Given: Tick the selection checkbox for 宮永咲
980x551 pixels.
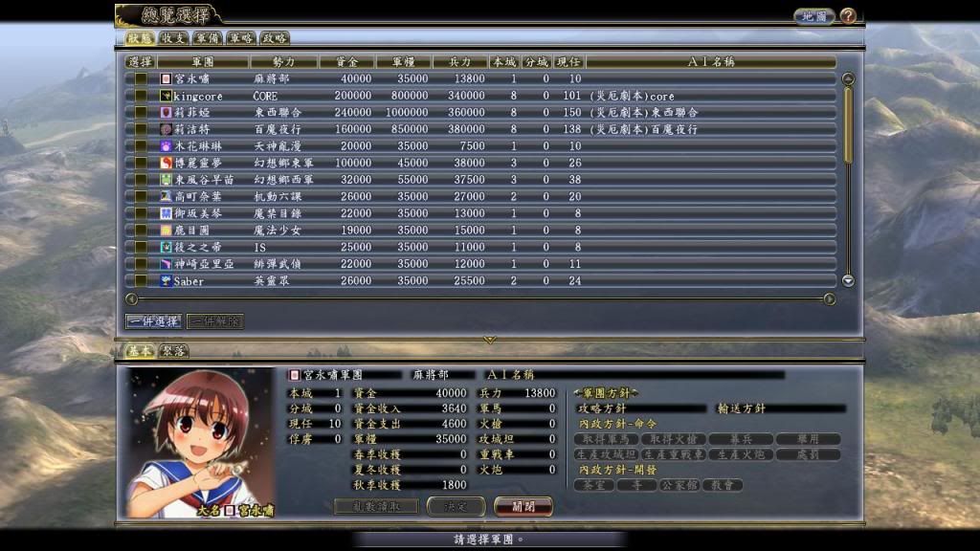Looking at the screenshot, I should (141, 78).
